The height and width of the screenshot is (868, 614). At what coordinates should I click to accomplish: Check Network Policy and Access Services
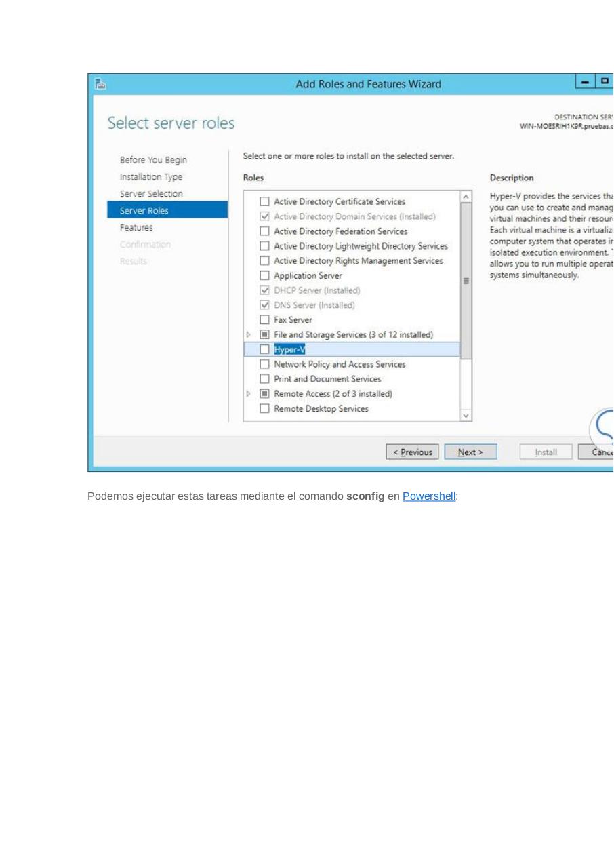(265, 365)
